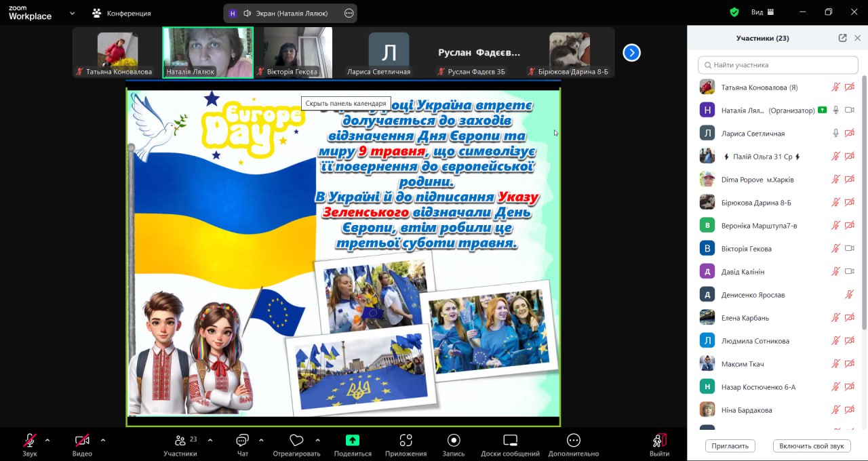Open the Дополнительно more options icon
Screen dimensions: 868x461
[x=574, y=440]
